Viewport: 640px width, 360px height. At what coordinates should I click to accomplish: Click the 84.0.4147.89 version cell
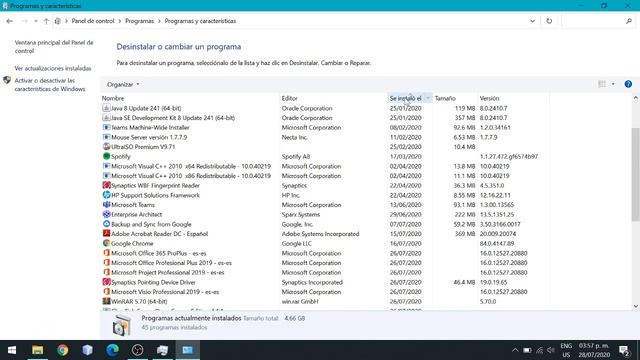[497, 243]
